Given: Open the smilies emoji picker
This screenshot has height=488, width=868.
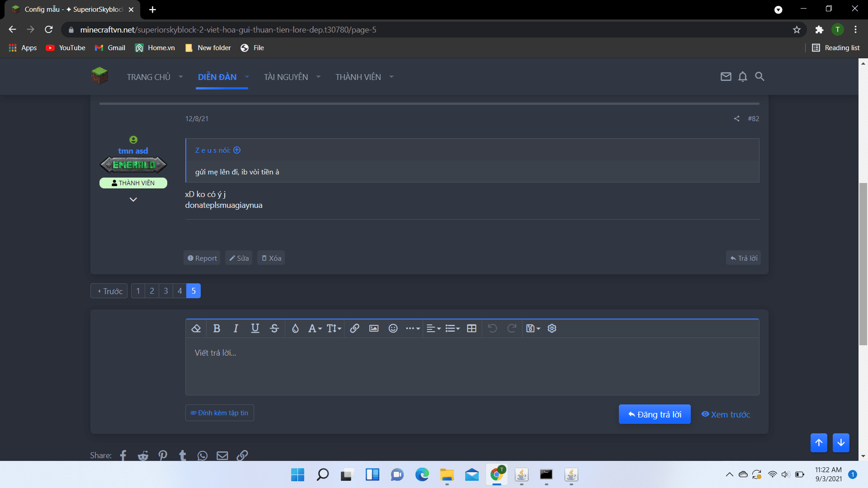Looking at the screenshot, I should click(x=393, y=328).
